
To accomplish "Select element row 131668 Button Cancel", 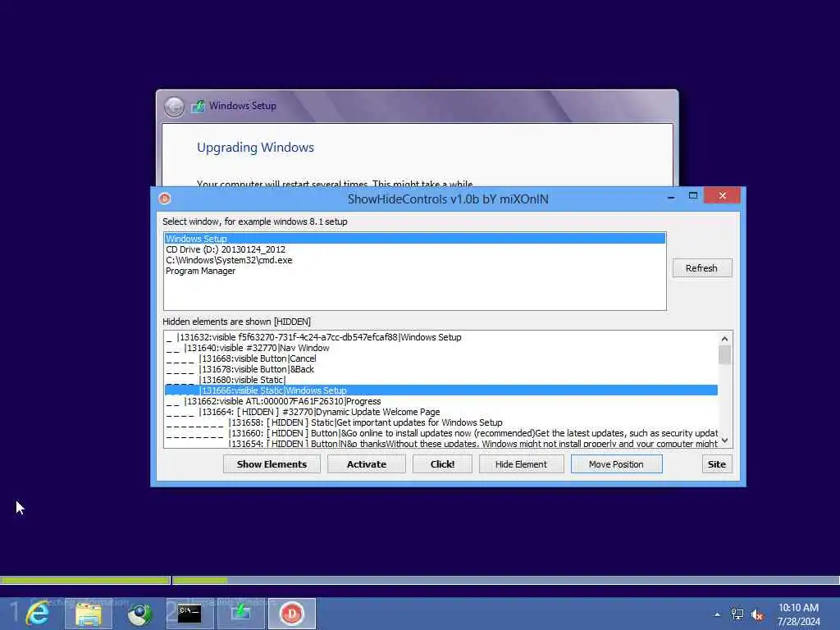I will click(441, 358).
